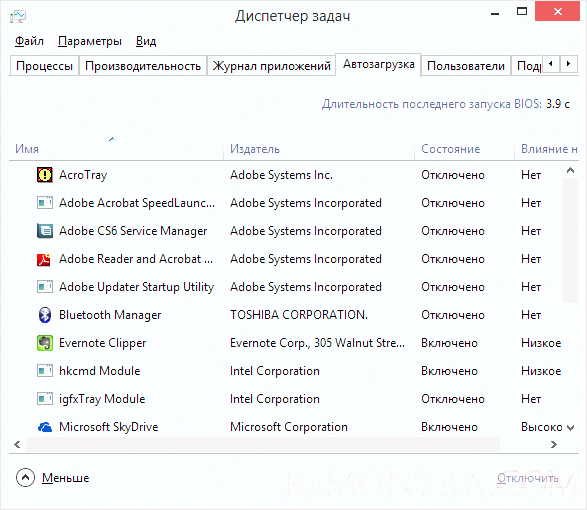Select the Adobe Updater Startup Utility entry
Viewport: 587px width, 510px height.
pos(137,287)
